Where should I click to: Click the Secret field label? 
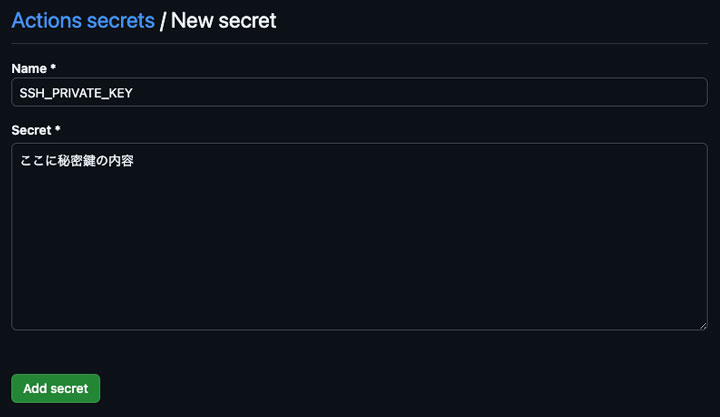(x=32, y=130)
